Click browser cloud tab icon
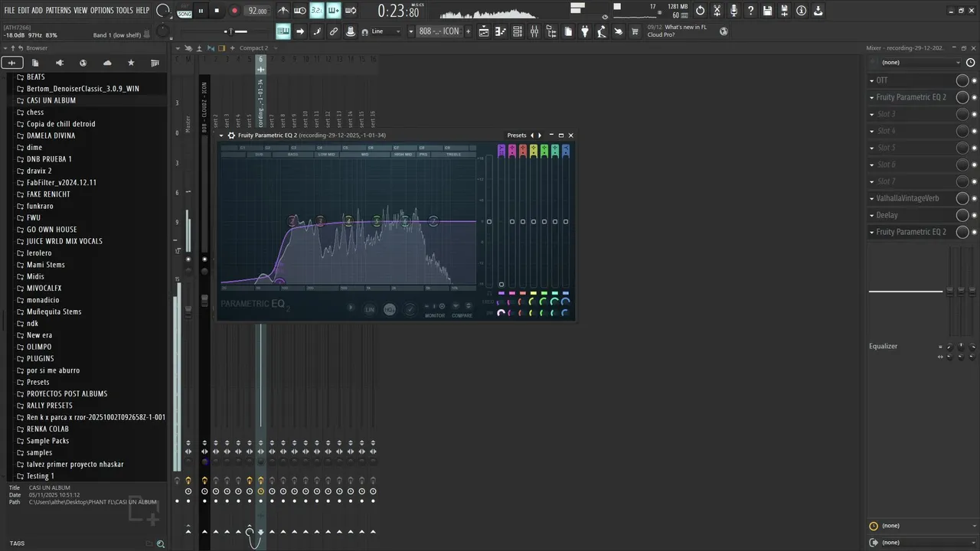Image resolution: width=980 pixels, height=551 pixels. click(x=107, y=63)
